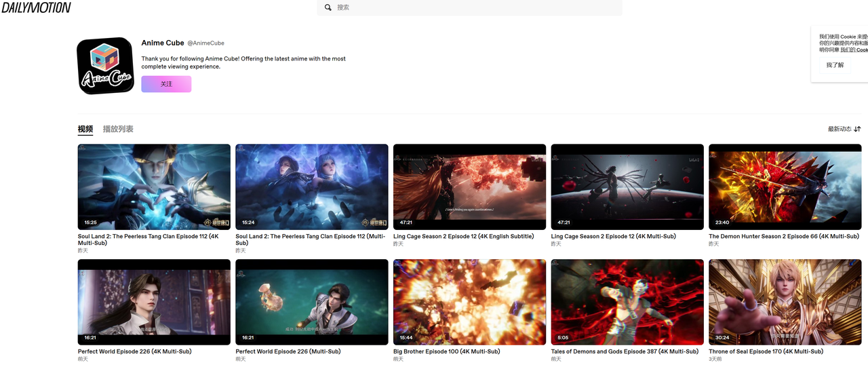Open Tales of Demons and Gods thumbnail
868x367 pixels.
(627, 302)
